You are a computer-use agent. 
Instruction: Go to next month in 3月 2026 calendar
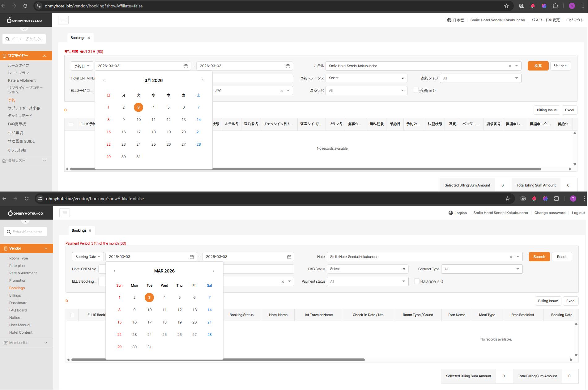pyautogui.click(x=203, y=80)
